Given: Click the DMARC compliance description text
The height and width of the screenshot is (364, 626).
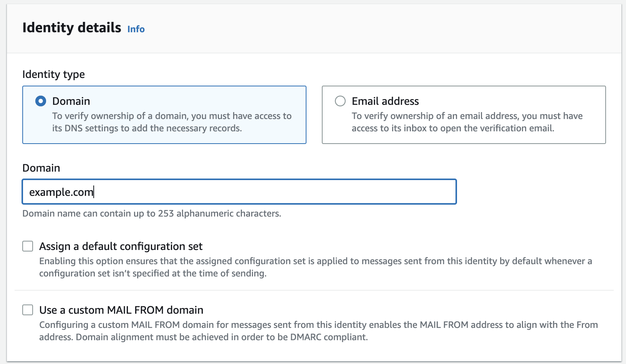Looking at the screenshot, I should (x=319, y=331).
